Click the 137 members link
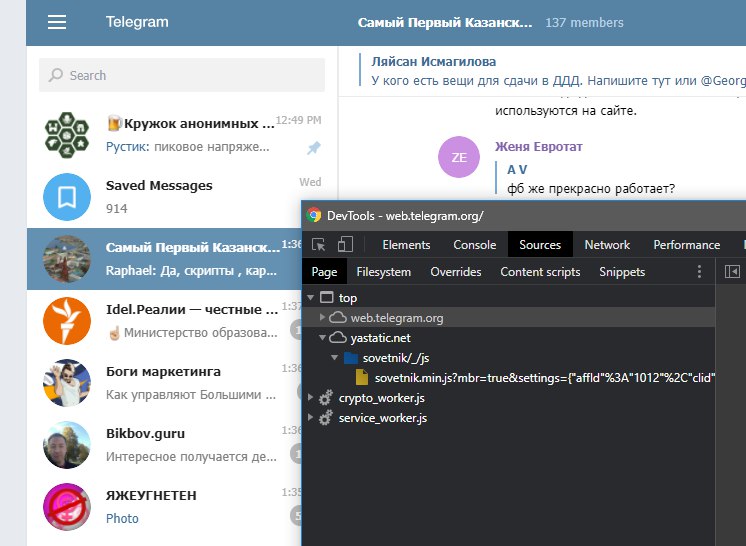Viewport: 746px width, 546px height. pos(584,22)
